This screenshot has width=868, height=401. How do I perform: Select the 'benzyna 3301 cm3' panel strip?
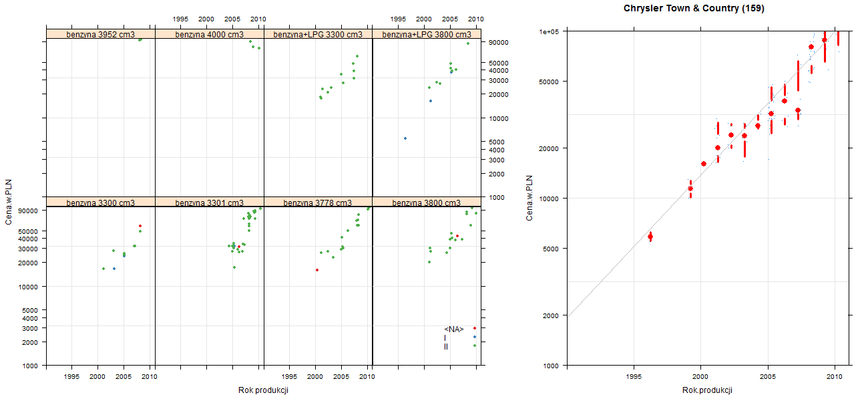pyautogui.click(x=209, y=203)
